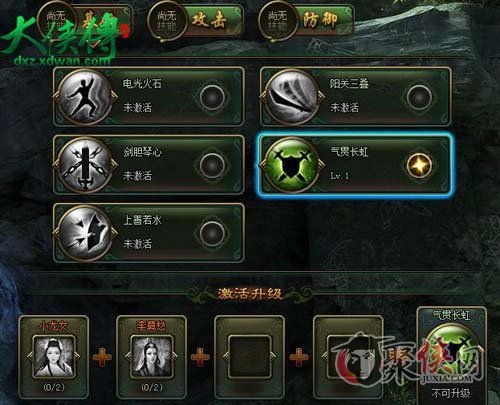Toggle the radio circle for 阳关三叠
This screenshot has height=405, width=500.
(x=419, y=97)
